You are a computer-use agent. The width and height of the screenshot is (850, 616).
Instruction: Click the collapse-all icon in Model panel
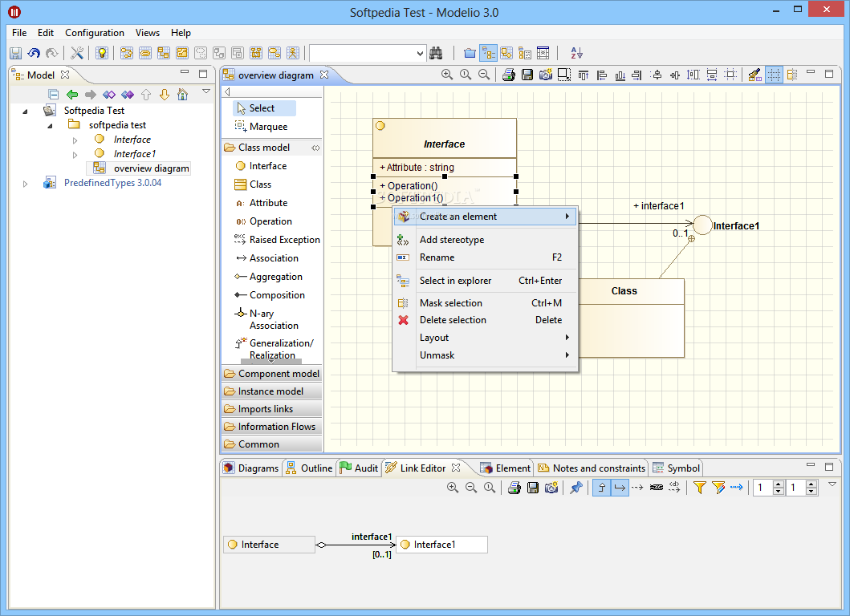53,95
